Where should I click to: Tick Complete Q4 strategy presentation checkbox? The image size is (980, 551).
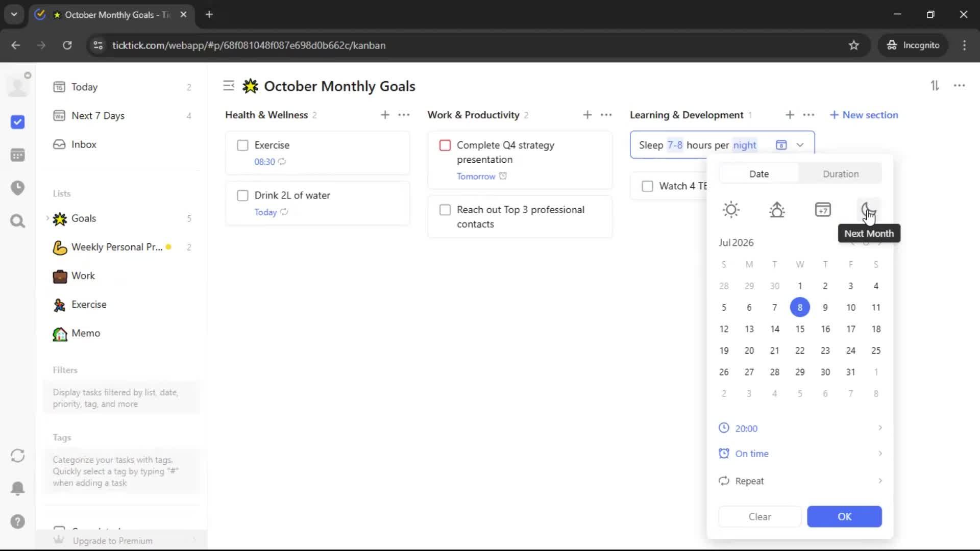click(x=445, y=145)
